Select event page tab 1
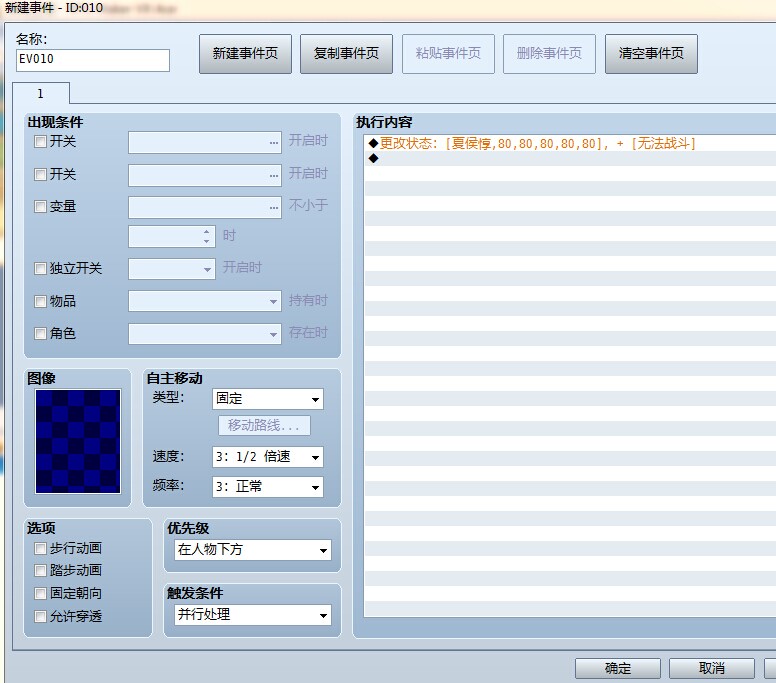 point(41,94)
